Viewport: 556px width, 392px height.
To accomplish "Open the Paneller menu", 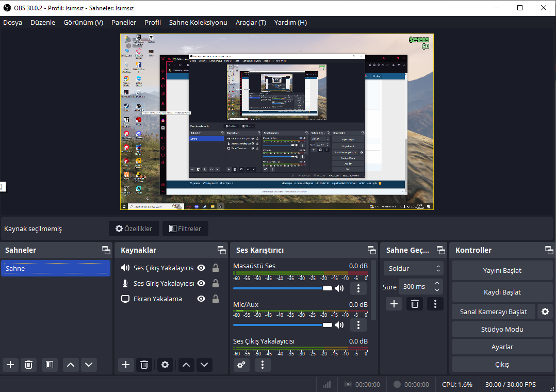I will [x=124, y=22].
